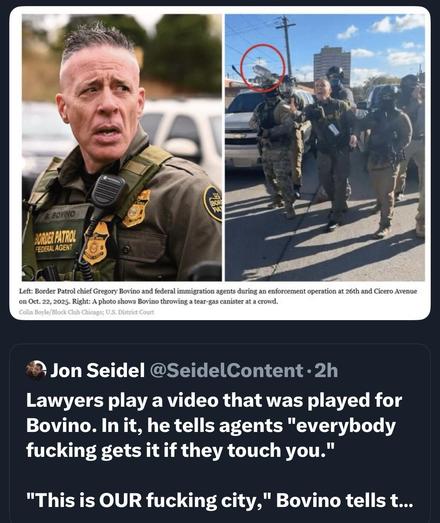Open Jon Seidel's profile avatar

click(36, 370)
